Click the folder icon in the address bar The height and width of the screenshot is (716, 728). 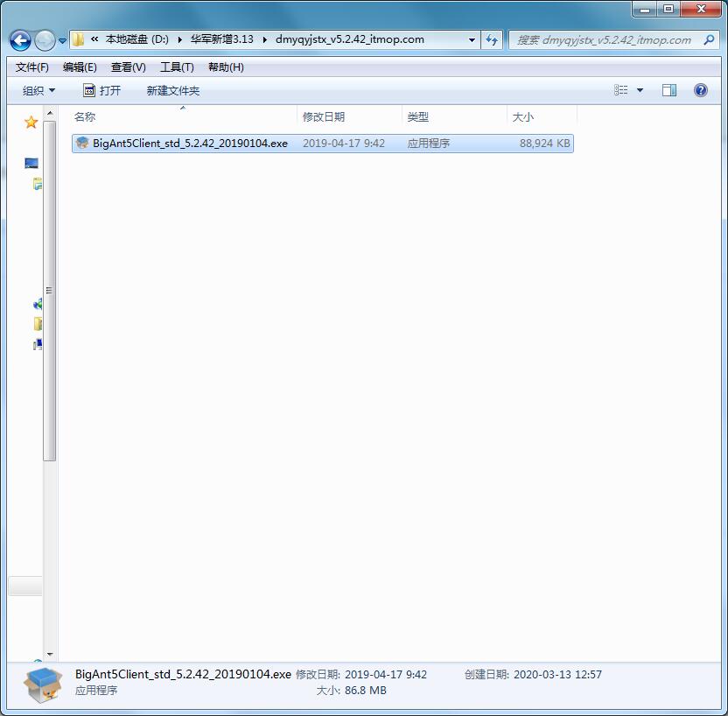point(78,39)
